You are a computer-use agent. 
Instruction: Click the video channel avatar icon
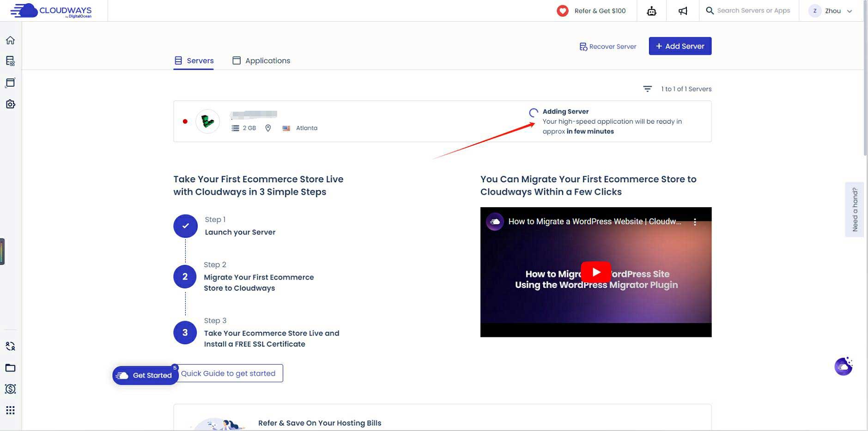[495, 222]
